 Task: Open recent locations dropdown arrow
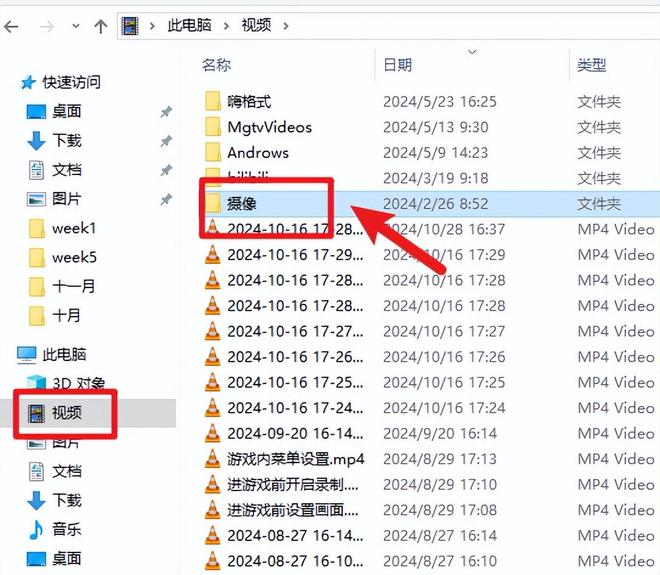pyautogui.click(x=73, y=24)
